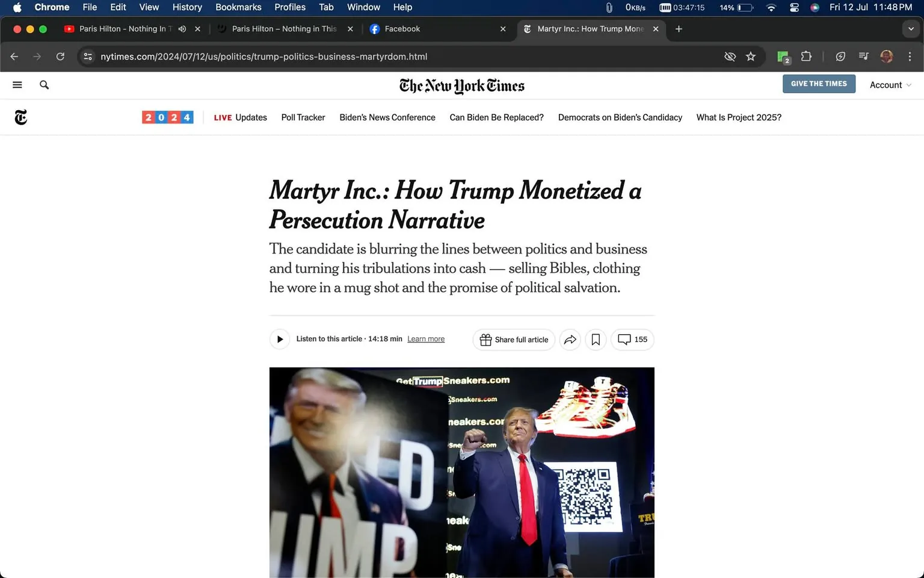Open the tab search chevron

click(910, 28)
